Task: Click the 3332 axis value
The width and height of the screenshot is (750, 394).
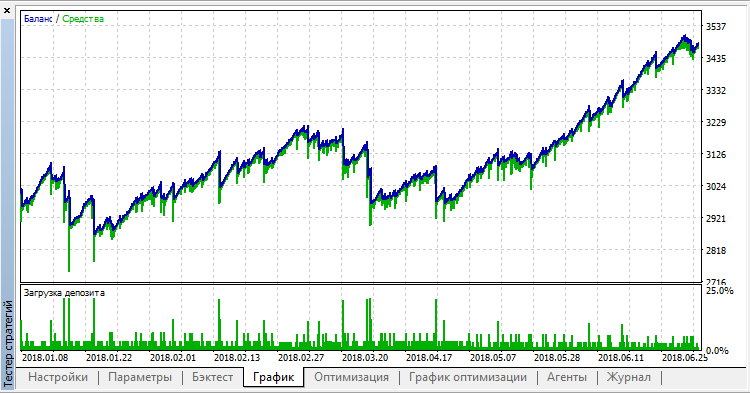Action: [x=716, y=91]
